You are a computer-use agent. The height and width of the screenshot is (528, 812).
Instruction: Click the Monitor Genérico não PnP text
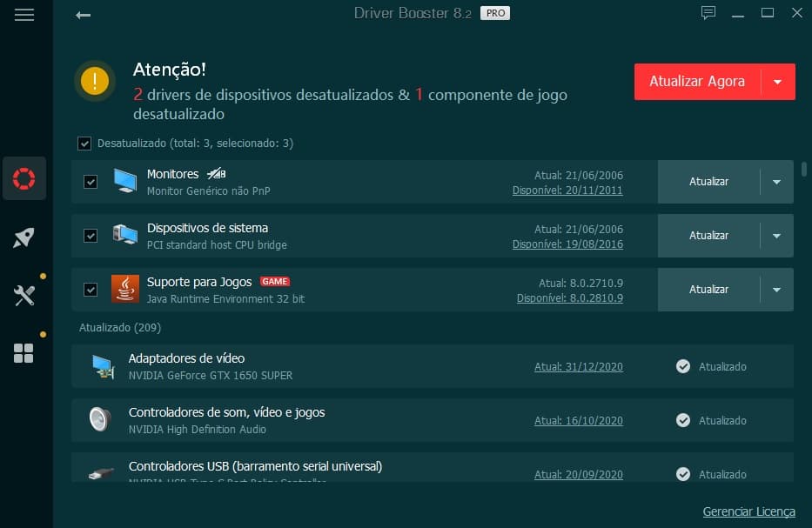pos(208,191)
